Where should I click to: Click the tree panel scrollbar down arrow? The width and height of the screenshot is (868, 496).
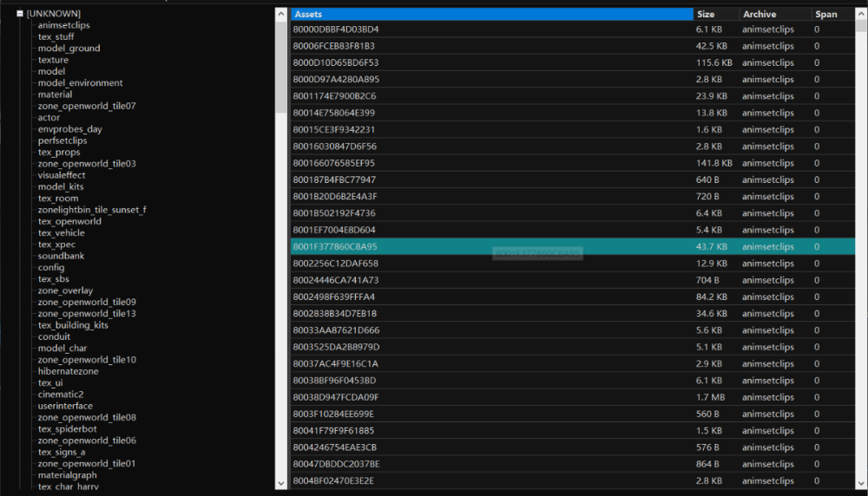[x=281, y=483]
